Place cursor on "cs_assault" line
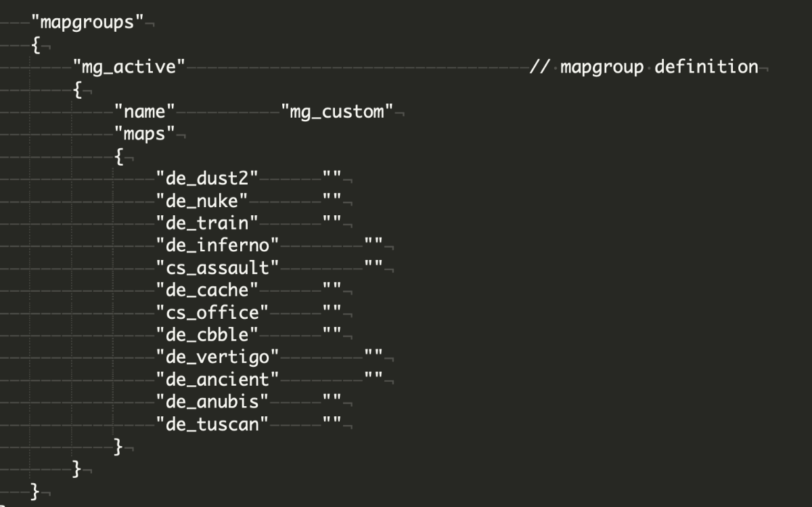This screenshot has width=812, height=507. [x=217, y=267]
